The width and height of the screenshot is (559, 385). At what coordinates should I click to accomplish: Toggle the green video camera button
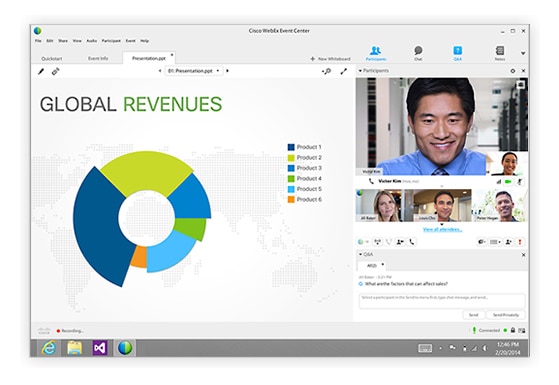(509, 182)
